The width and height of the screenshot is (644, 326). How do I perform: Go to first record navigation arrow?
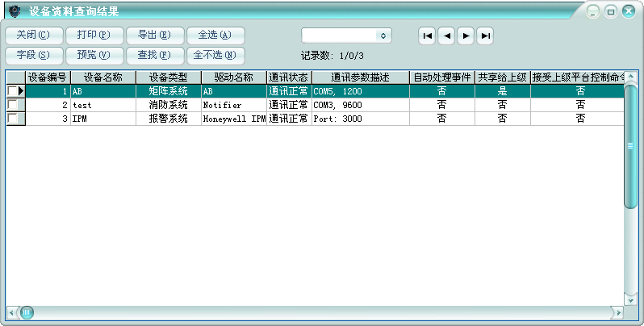coord(428,36)
